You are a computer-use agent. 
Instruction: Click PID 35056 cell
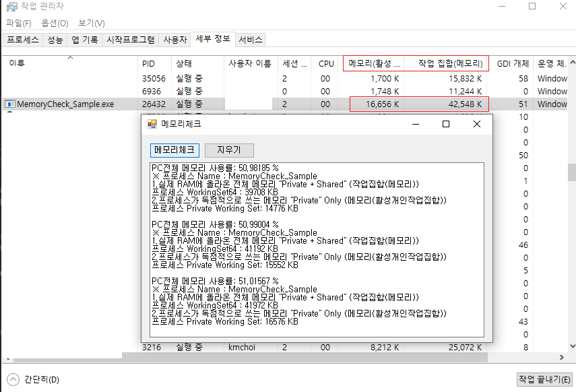[154, 79]
